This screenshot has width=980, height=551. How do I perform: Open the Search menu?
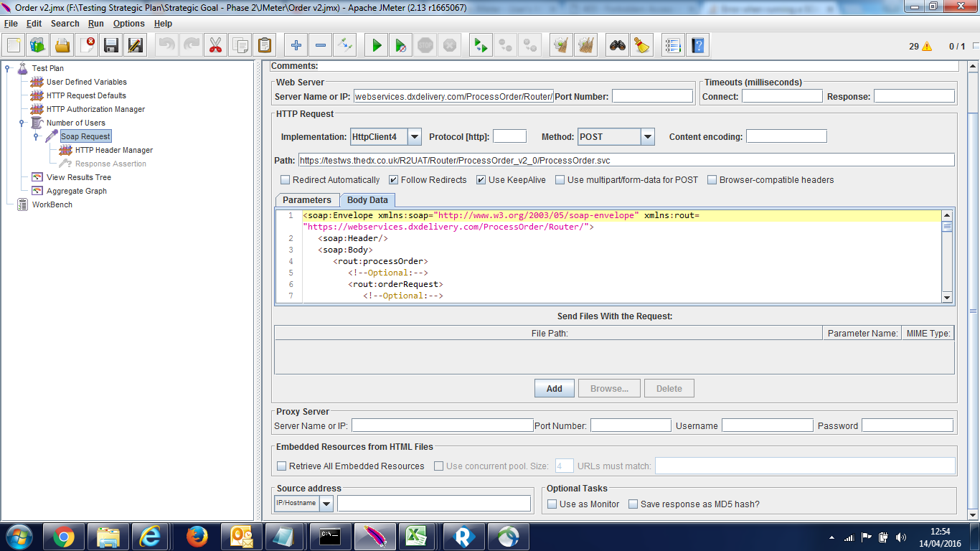tap(65, 24)
